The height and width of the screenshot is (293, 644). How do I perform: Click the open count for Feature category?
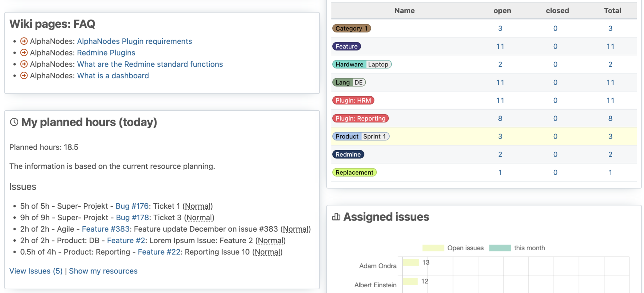coord(500,46)
